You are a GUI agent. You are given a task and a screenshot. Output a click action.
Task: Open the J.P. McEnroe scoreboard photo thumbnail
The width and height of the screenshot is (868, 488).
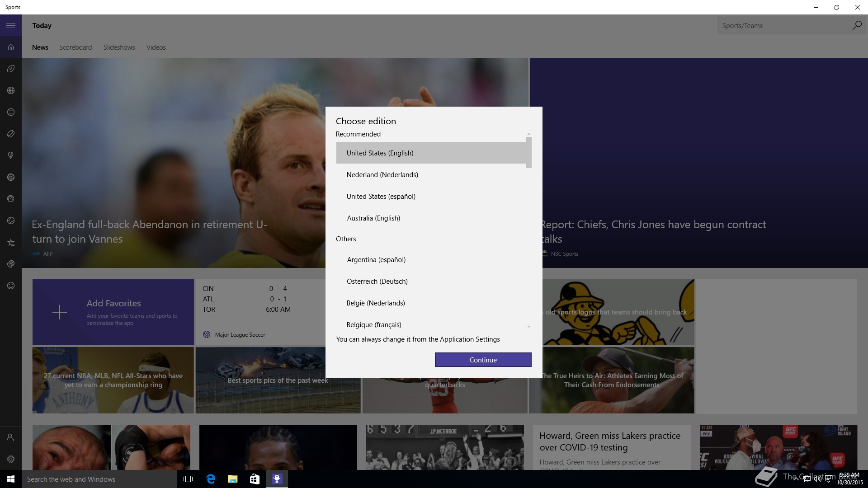click(x=445, y=447)
